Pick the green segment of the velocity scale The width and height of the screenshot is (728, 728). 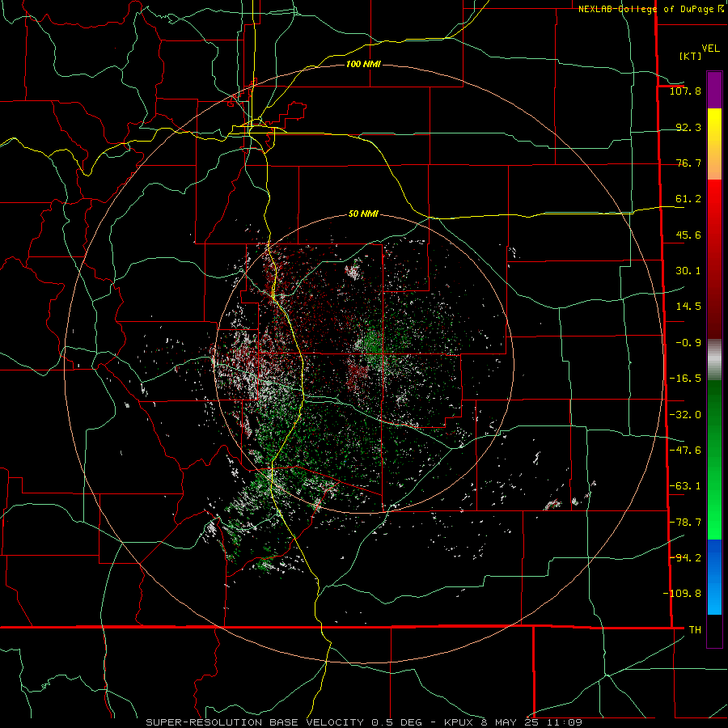click(714, 459)
